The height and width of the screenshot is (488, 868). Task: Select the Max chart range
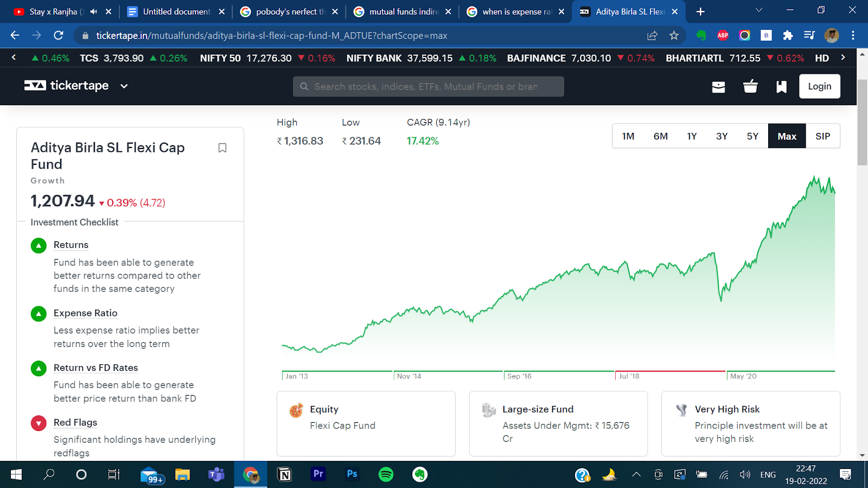point(787,136)
